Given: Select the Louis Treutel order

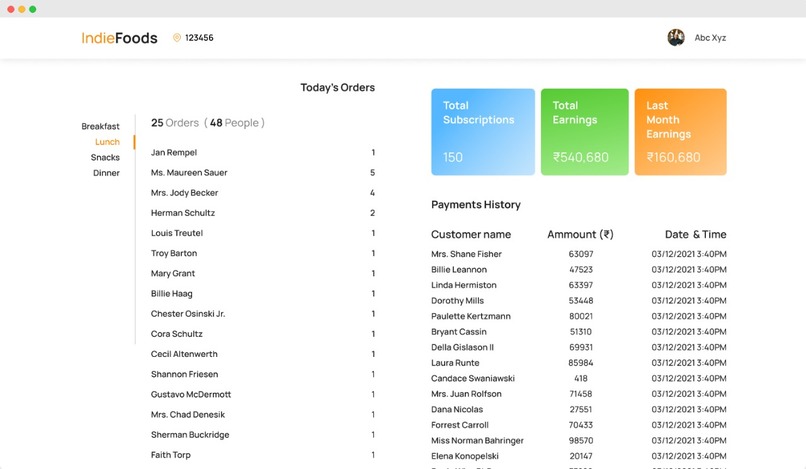Looking at the screenshot, I should click(x=263, y=233).
